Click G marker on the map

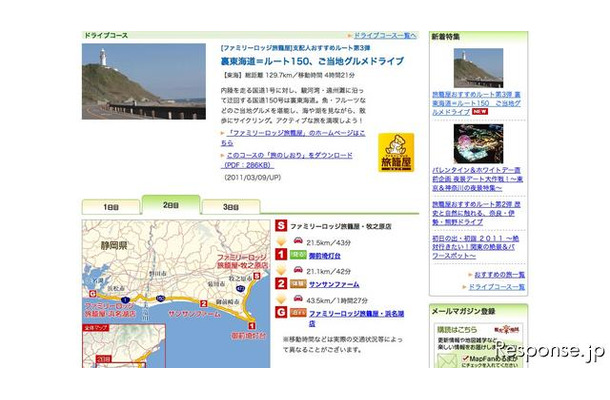tap(93, 294)
